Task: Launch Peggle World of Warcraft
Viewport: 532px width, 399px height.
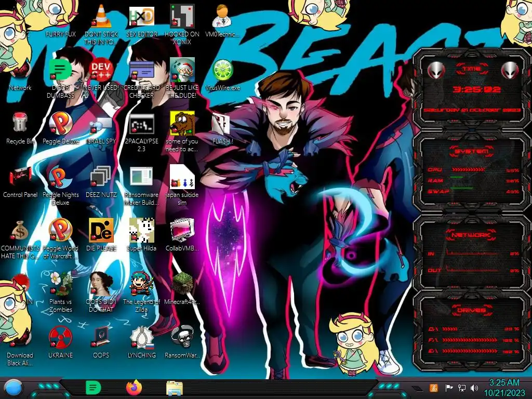Action: [60, 230]
